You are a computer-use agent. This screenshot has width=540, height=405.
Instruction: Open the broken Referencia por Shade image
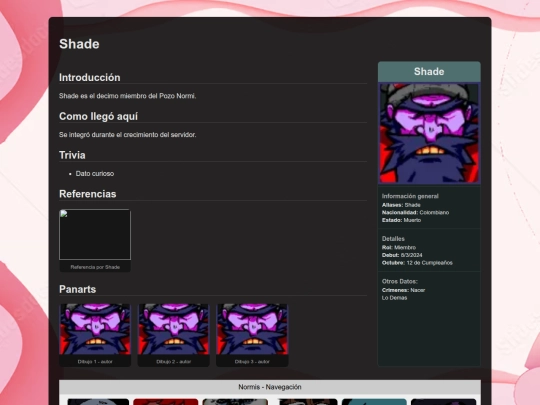coord(95,235)
